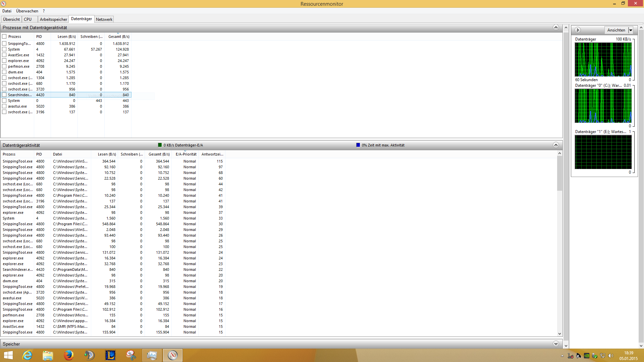Enable the select-all Prozess header checkbox
The width and height of the screenshot is (644, 362).
tap(4, 37)
